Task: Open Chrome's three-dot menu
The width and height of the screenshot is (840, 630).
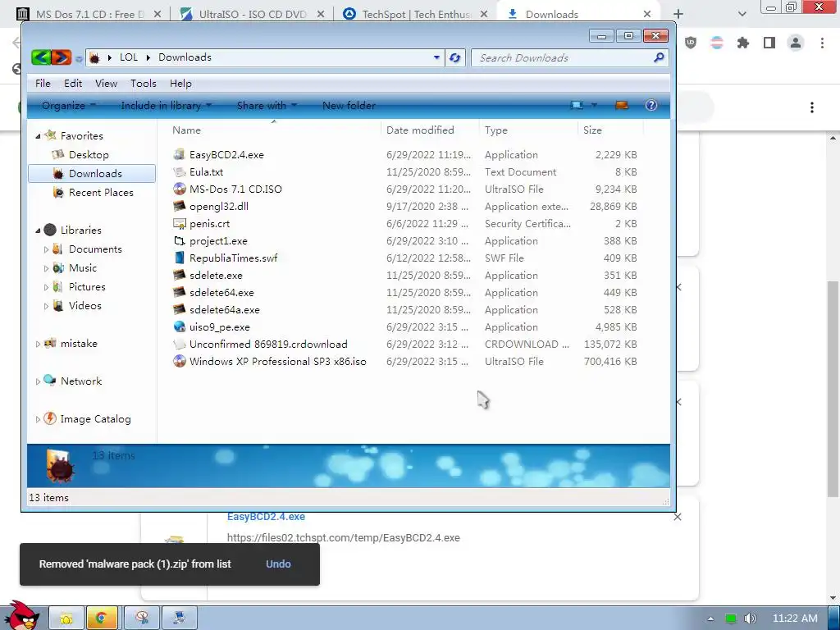Action: tap(822, 43)
